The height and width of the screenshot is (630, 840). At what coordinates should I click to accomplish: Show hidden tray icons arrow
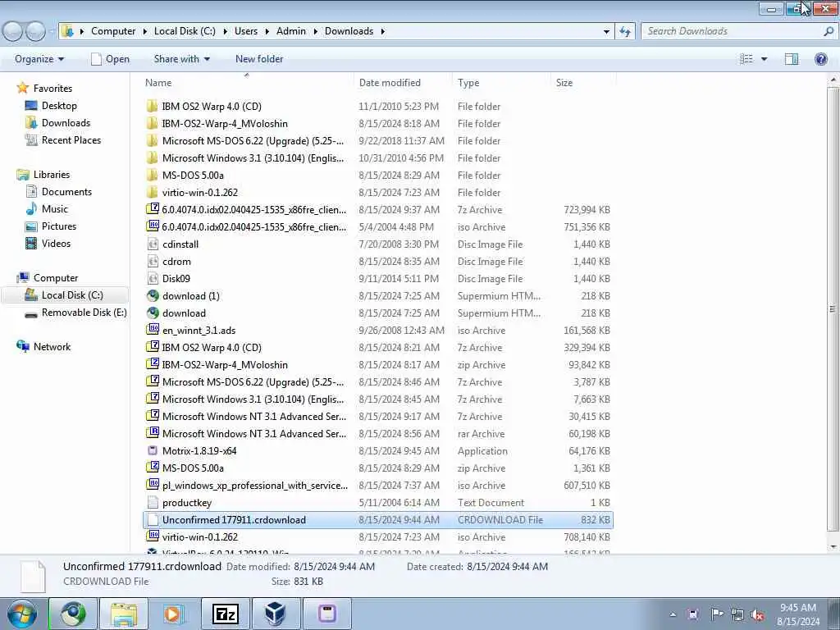(x=673, y=614)
